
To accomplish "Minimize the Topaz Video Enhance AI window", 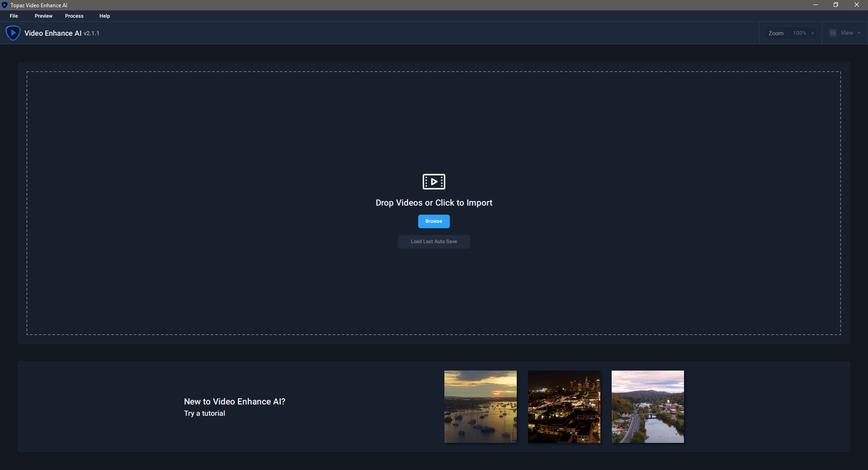I will pos(815,5).
